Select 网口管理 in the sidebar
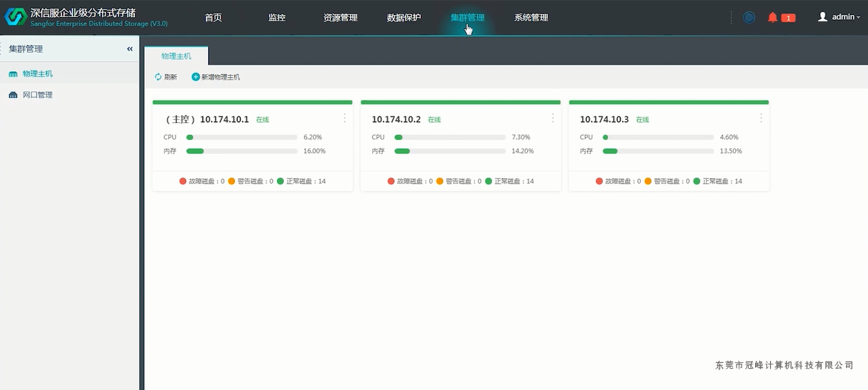The height and width of the screenshot is (390, 868). coord(37,95)
